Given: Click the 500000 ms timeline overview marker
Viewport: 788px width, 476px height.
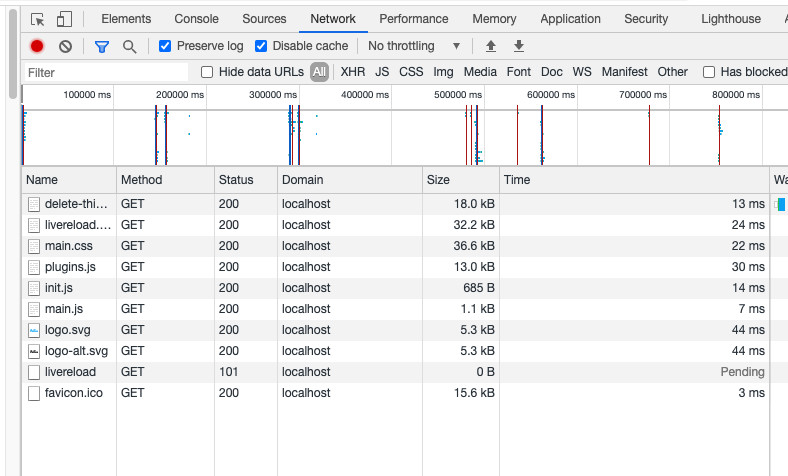Looking at the screenshot, I should [458, 94].
